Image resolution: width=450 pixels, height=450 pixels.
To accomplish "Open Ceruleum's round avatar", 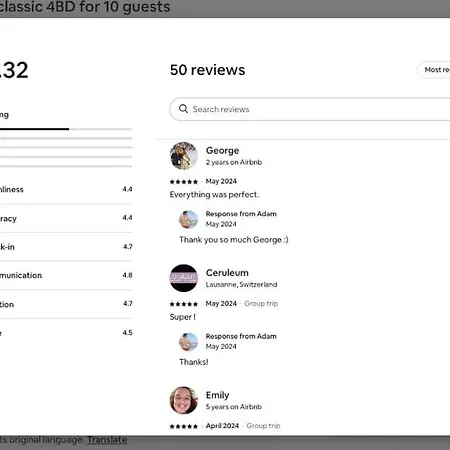I will [184, 278].
